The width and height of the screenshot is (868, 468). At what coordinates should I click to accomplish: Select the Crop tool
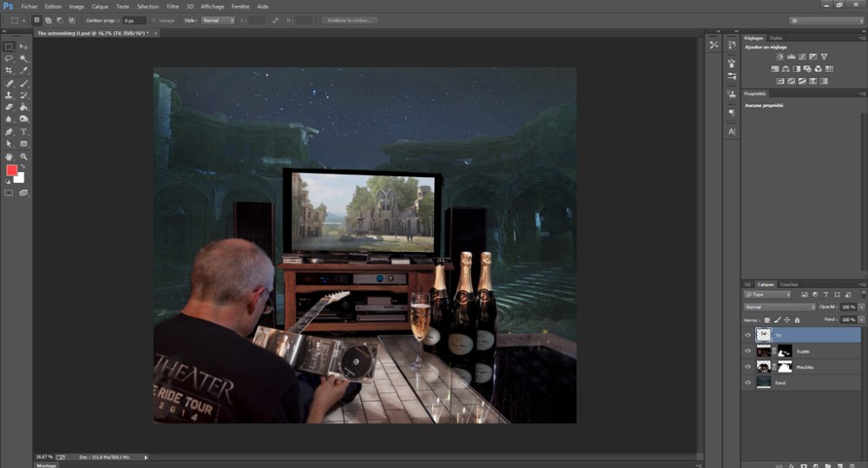tap(9, 70)
